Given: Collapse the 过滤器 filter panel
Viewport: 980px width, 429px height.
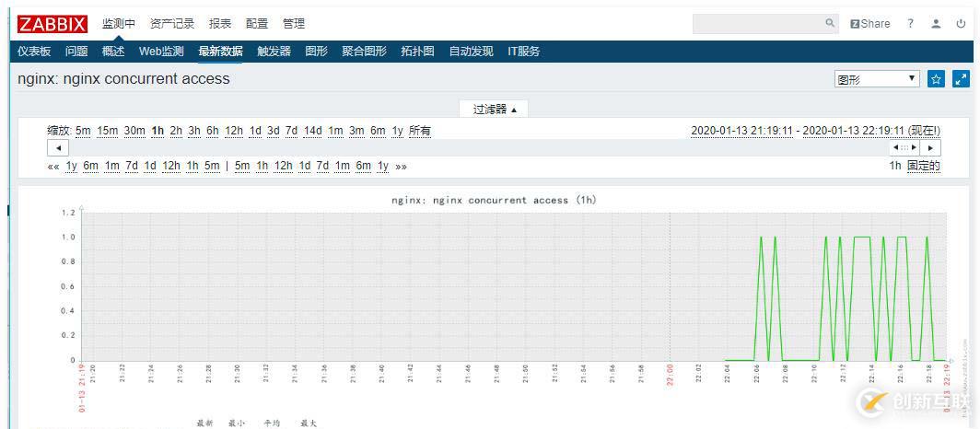Looking at the screenshot, I should [x=495, y=110].
